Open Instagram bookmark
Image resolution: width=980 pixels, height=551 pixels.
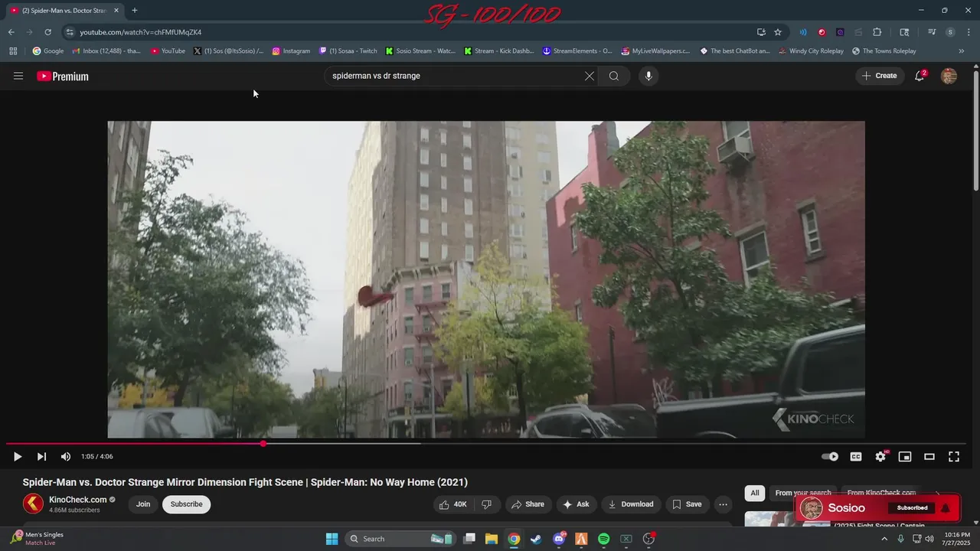click(291, 51)
